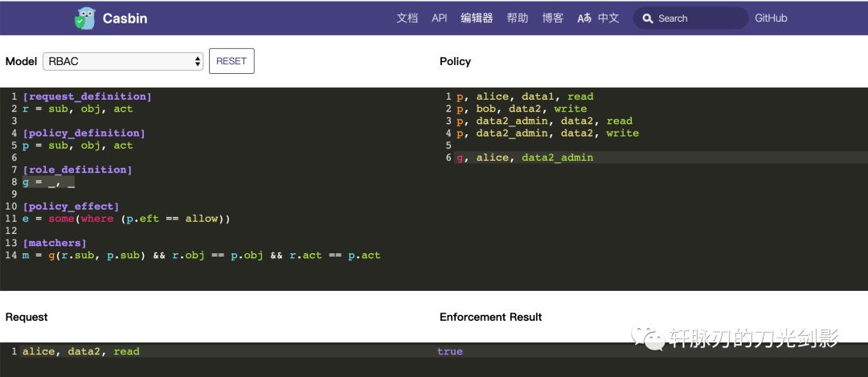
Task: Open the GitHub link
Action: [x=771, y=18]
